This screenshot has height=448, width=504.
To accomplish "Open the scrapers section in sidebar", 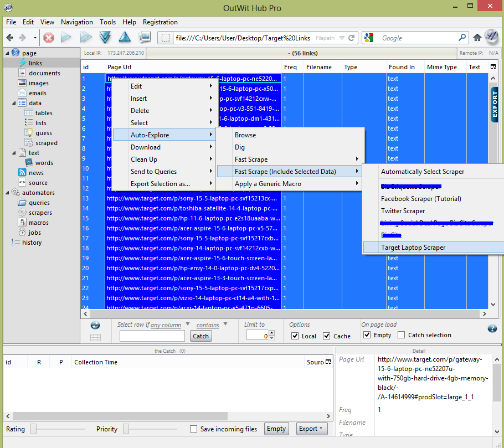I will (40, 213).
